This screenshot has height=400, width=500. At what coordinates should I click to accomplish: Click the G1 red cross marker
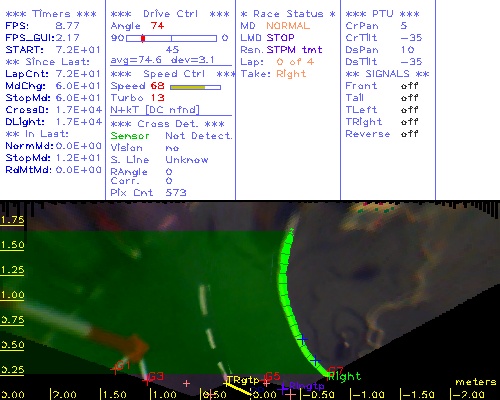tap(115, 369)
